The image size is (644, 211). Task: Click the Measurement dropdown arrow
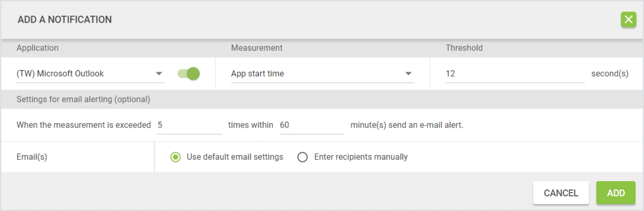click(408, 74)
